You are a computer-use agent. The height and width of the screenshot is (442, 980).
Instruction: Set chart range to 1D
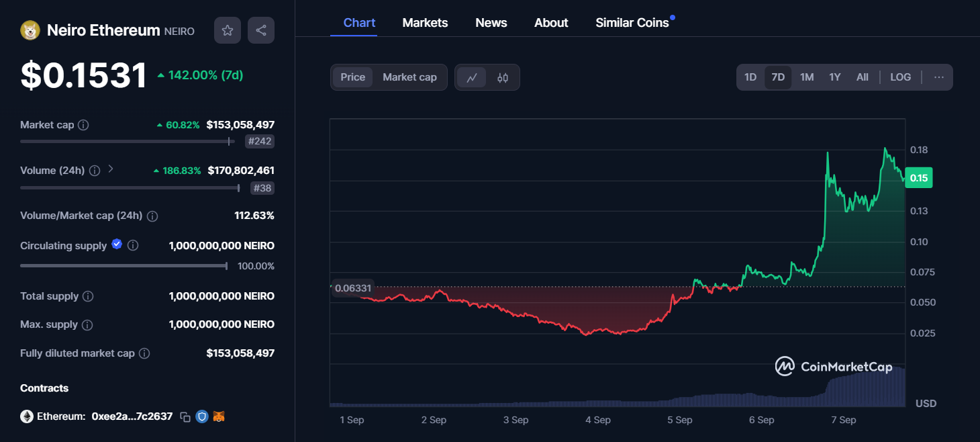pos(750,77)
